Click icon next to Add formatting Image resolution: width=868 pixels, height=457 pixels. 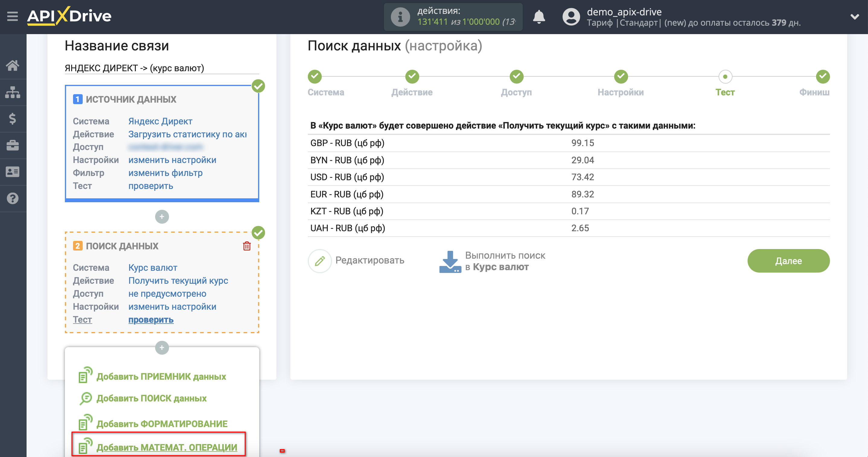click(85, 422)
